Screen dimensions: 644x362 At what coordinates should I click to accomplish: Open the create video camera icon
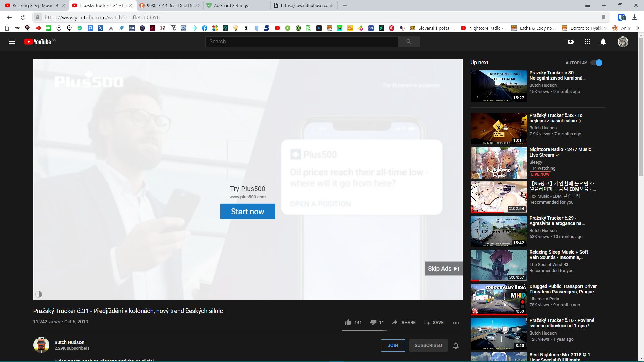(571, 42)
